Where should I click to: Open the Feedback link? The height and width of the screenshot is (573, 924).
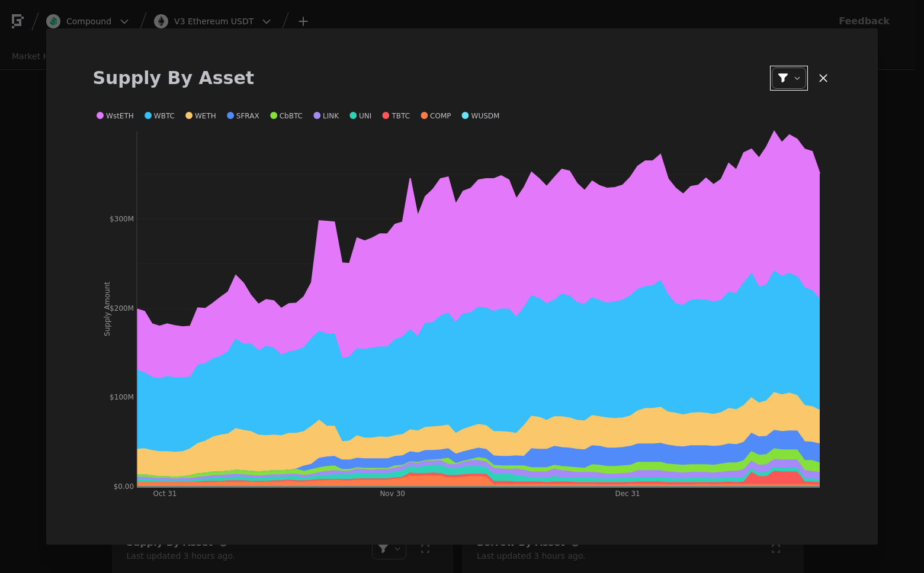tap(864, 21)
